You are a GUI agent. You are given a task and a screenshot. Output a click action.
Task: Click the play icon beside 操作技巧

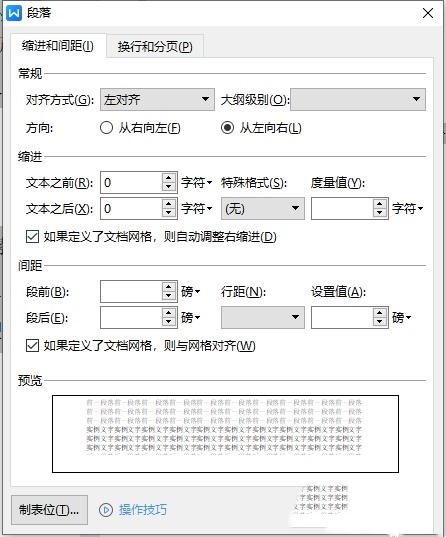pos(106,510)
